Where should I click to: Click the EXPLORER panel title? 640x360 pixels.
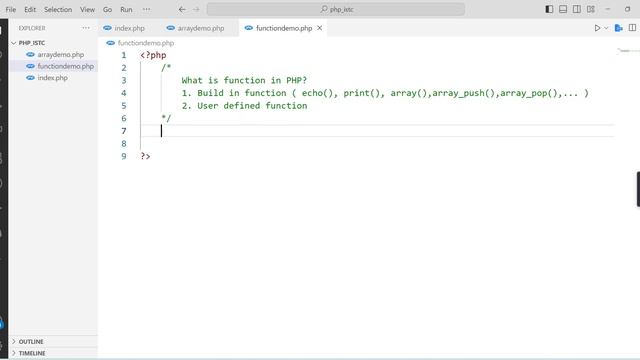point(32,28)
